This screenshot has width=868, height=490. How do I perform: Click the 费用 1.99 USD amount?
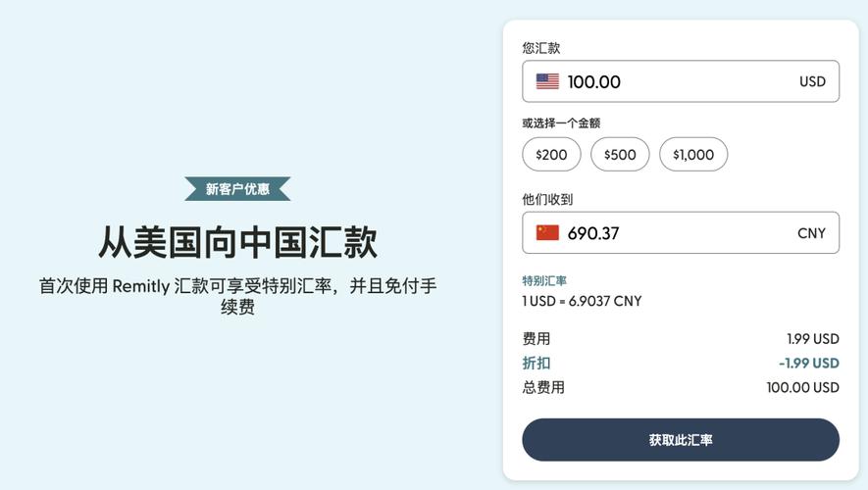(x=813, y=339)
